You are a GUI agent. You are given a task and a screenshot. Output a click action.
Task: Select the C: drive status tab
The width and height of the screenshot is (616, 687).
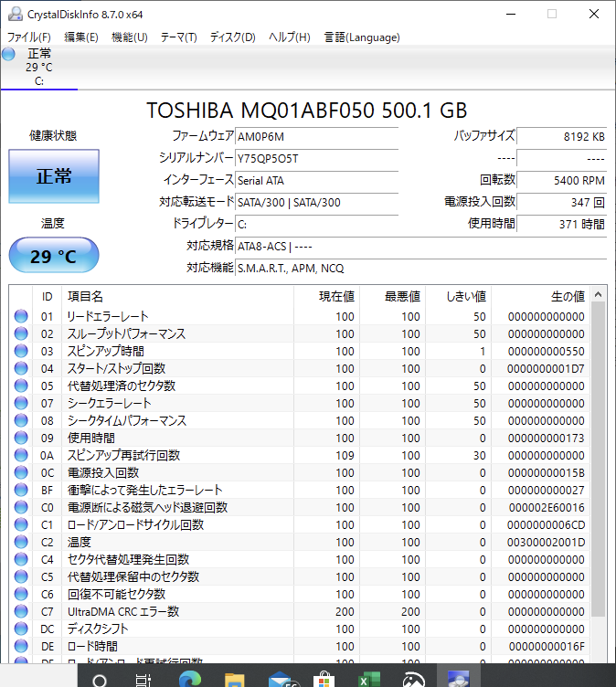coord(39,67)
